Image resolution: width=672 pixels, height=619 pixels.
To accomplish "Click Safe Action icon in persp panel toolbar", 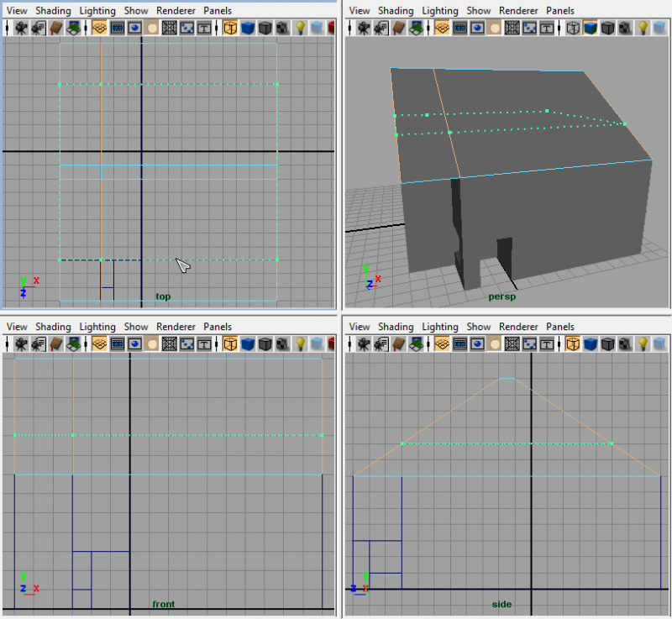I will (530, 28).
